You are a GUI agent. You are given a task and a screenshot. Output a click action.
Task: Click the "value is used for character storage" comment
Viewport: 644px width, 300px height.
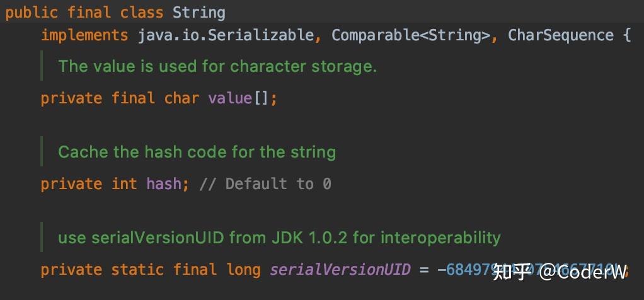pos(217,66)
